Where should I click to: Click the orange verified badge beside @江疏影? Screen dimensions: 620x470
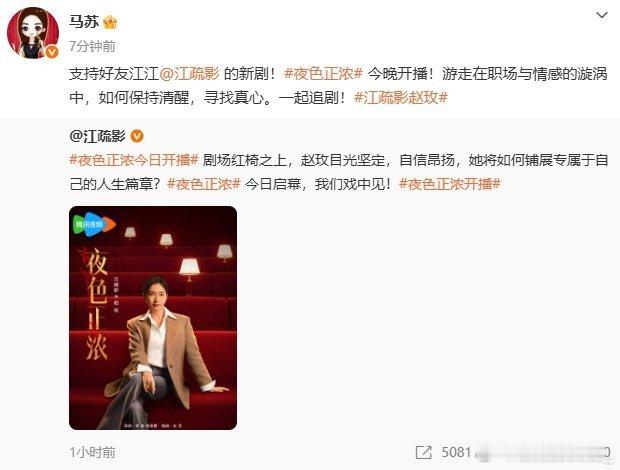coord(137,136)
